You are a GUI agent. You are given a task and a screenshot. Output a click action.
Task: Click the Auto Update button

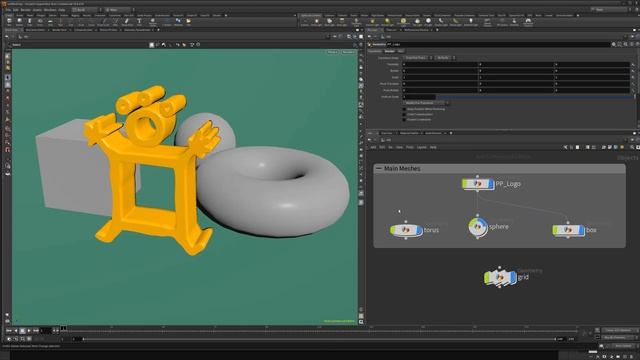(x=623, y=346)
